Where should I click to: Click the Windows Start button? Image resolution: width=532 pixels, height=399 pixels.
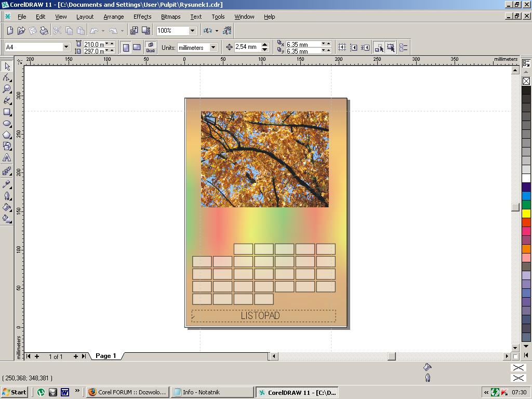tap(15, 392)
